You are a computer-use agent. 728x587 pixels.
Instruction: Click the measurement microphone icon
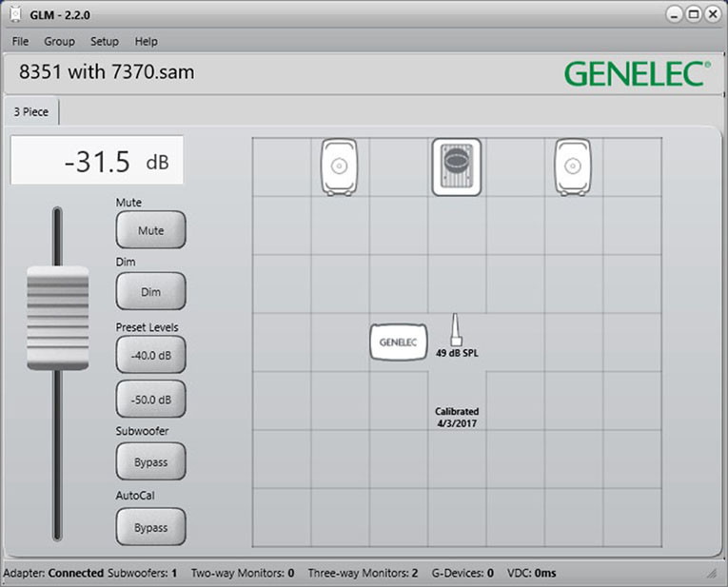456,329
